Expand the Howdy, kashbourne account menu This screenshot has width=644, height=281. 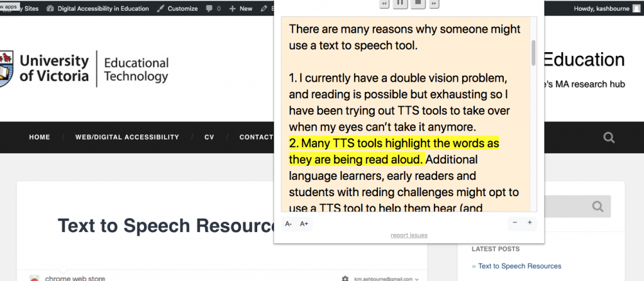(x=607, y=9)
